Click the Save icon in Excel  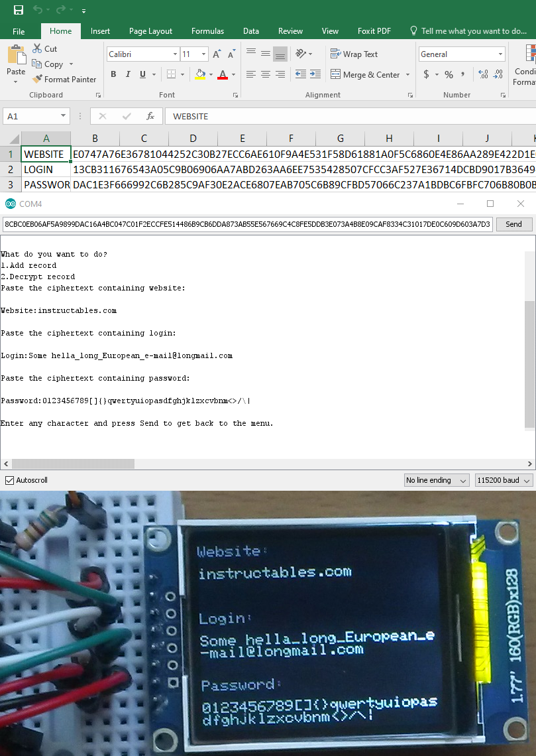coord(19,10)
